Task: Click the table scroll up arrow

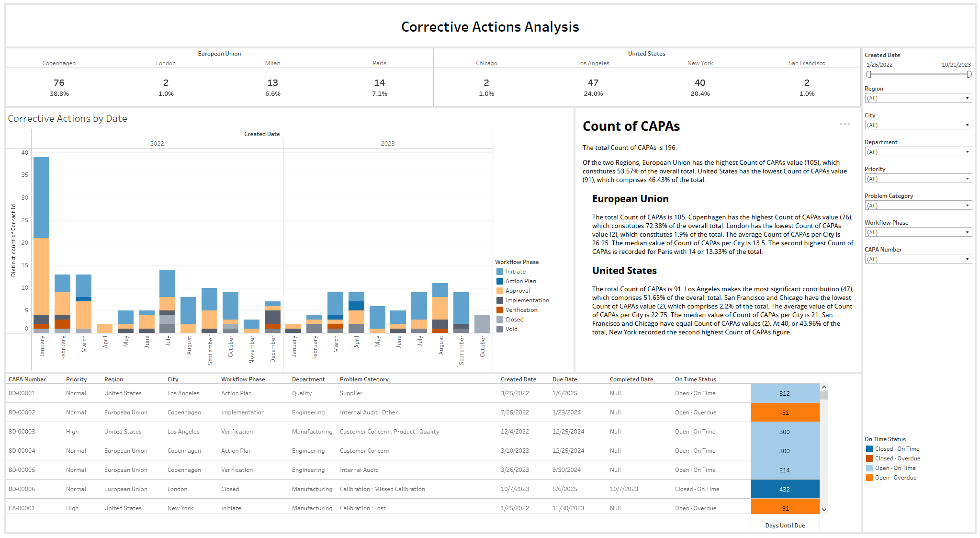Action: [824, 387]
